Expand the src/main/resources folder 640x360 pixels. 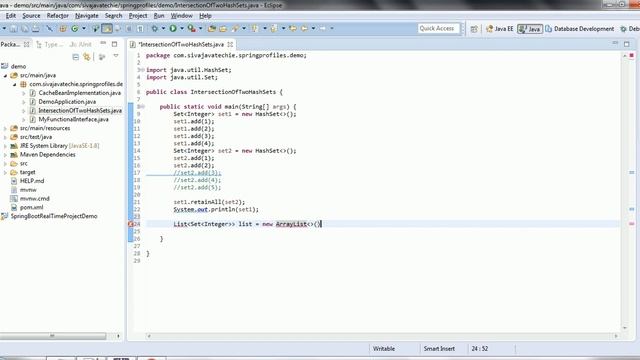(5, 129)
